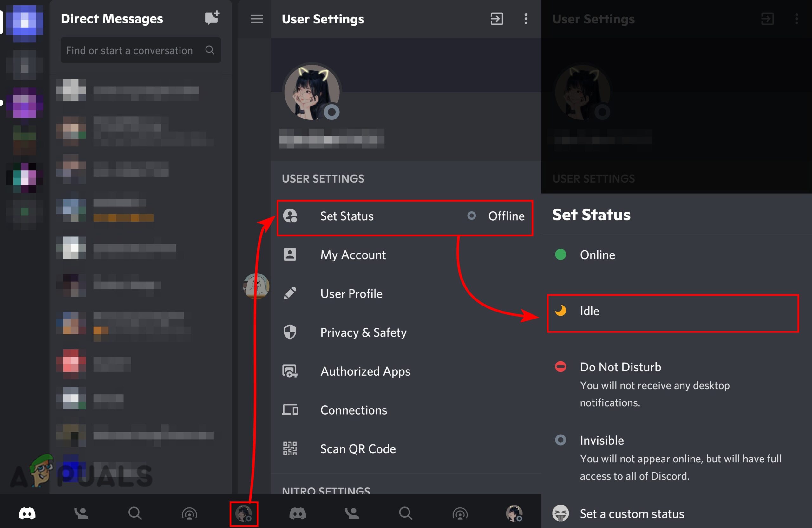Open the hamburger menu icon
The height and width of the screenshot is (528, 812).
[257, 19]
